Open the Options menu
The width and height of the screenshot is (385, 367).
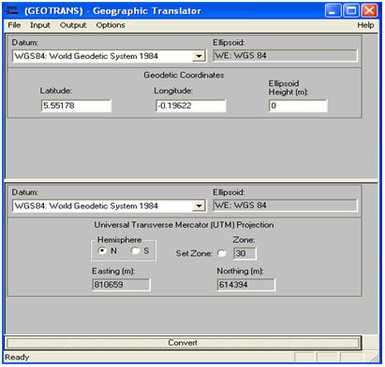pos(110,25)
